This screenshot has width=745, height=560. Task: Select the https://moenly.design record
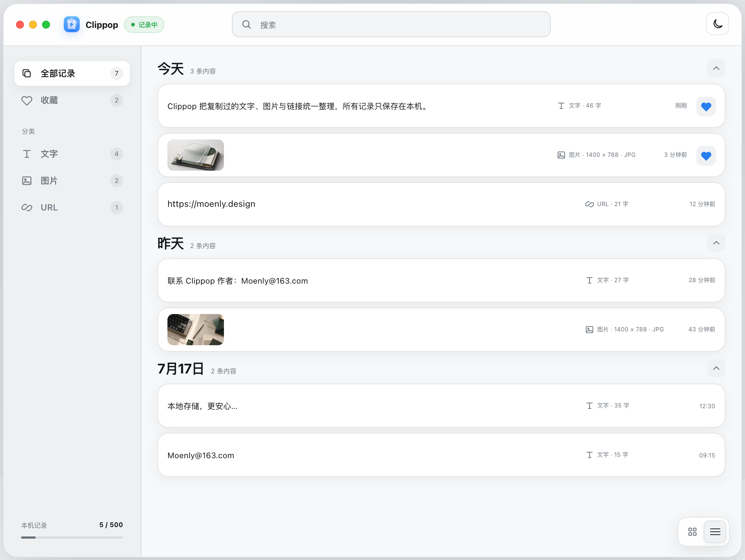(441, 204)
